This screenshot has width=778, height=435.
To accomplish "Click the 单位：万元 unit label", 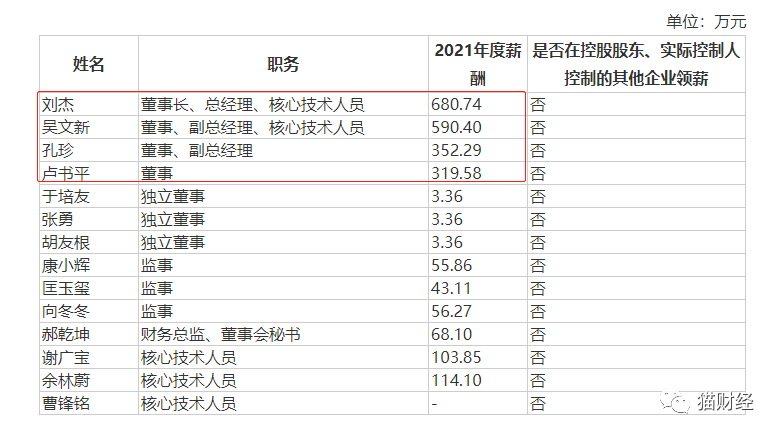I will tap(706, 22).
